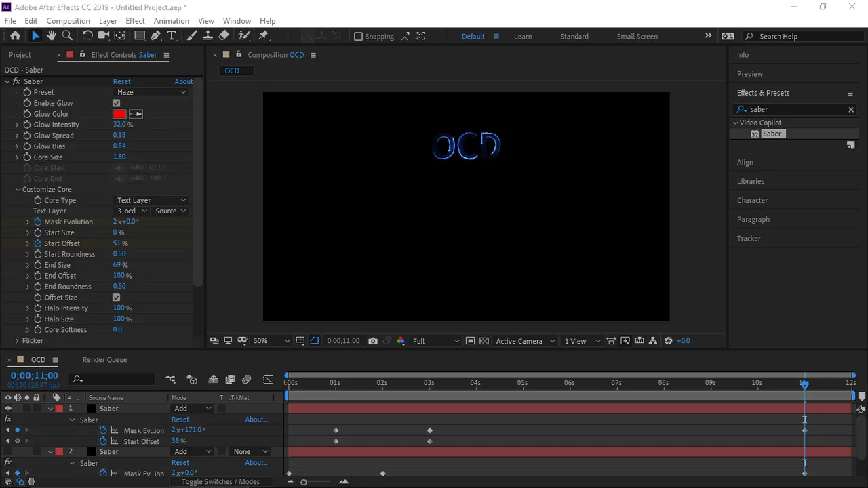Activate the Rotation tool
Image resolution: width=868 pixels, height=488 pixels.
[87, 36]
